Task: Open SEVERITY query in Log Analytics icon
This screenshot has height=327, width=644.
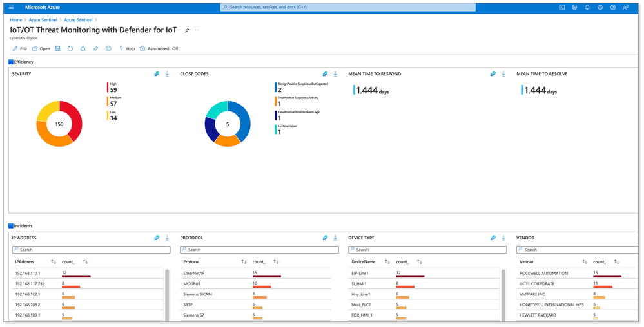Action: pos(157,74)
